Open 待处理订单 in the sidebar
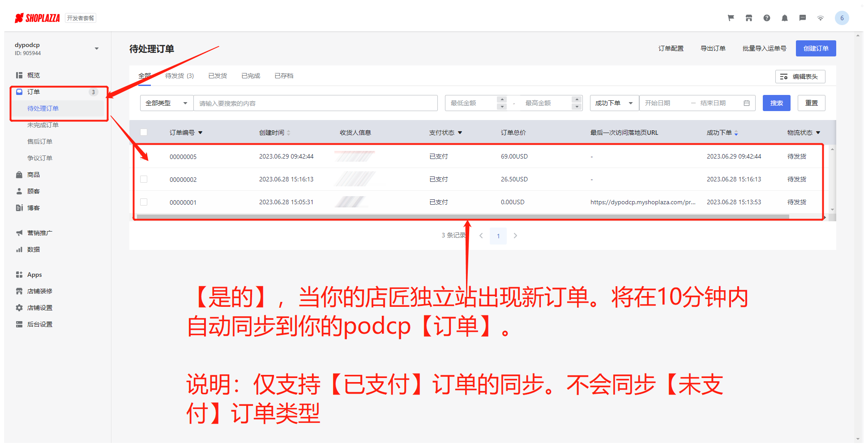 (43, 108)
